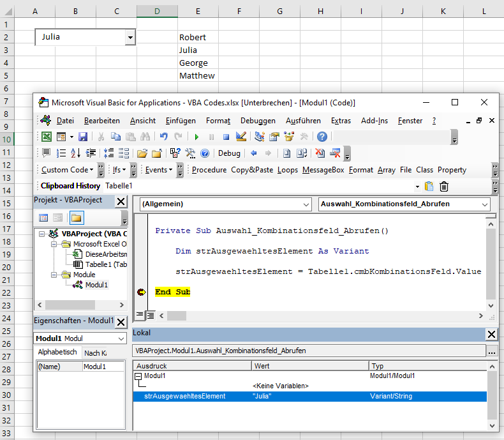Viewport: 504px width, 440px height.
Task: Toggle Design Mode ruler icon
Action: pos(241,137)
